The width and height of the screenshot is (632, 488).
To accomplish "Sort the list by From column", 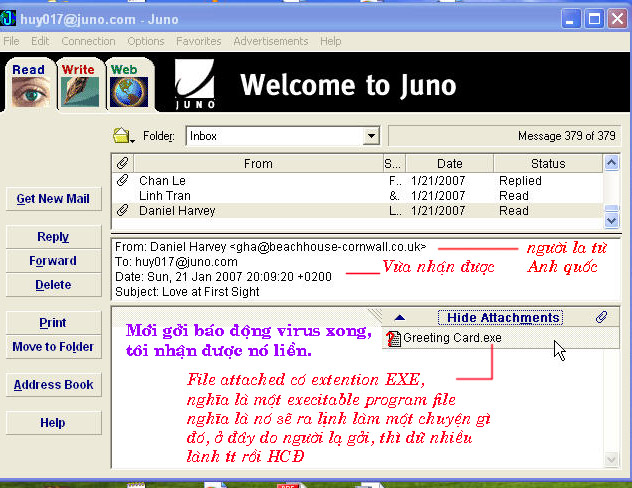I will pyautogui.click(x=258, y=164).
